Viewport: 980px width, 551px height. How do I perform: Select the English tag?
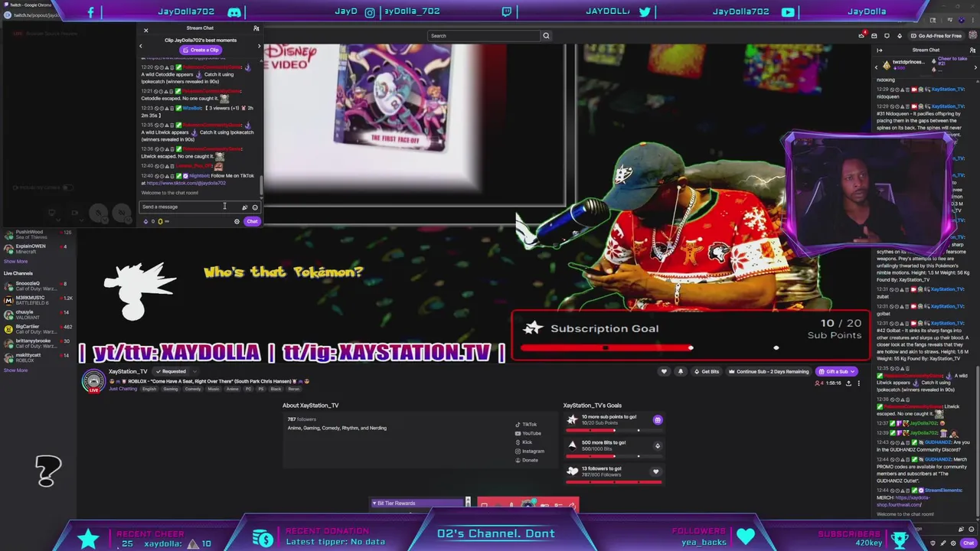[149, 389]
